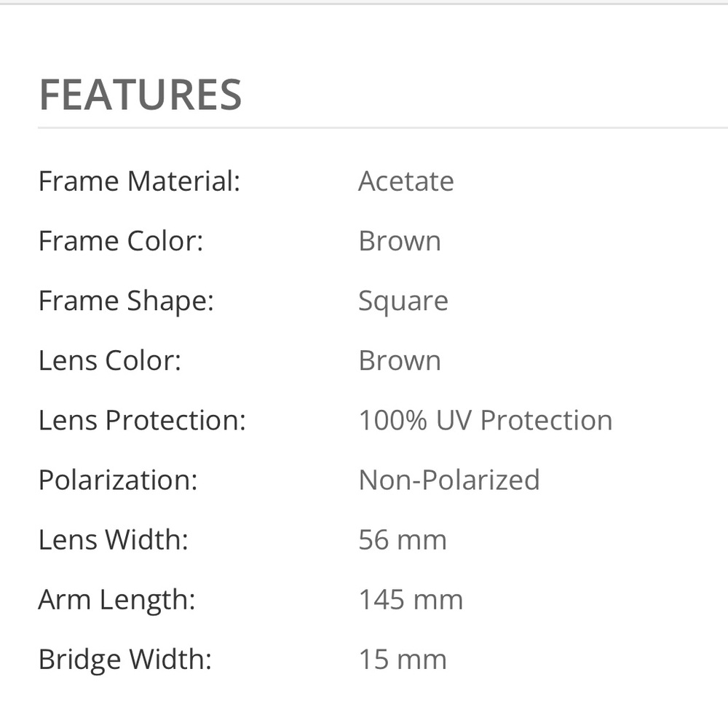Screen dimensions: 728x728
Task: Click the Frame Shape label
Action: tap(126, 301)
